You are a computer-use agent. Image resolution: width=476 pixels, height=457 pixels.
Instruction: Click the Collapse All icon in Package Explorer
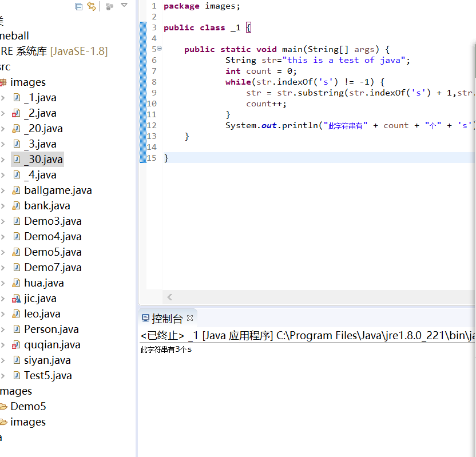click(x=78, y=6)
